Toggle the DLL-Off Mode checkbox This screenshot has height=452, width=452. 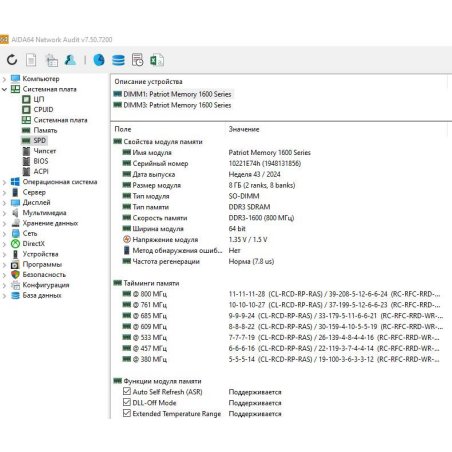[x=127, y=402]
